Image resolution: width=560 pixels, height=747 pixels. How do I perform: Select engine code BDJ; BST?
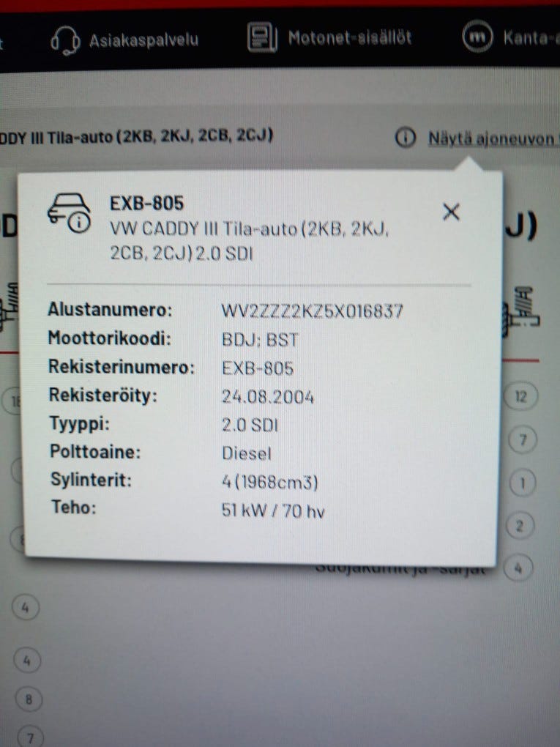[x=260, y=340]
